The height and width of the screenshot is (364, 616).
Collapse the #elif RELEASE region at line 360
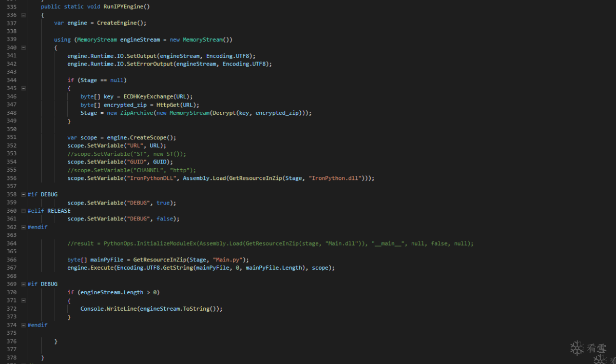23,211
